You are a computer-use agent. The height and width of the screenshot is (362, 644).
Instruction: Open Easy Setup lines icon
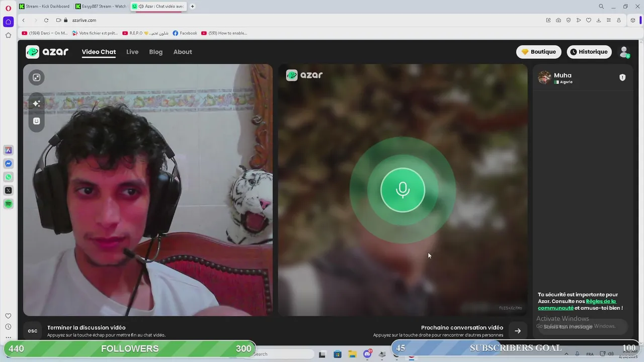(x=609, y=20)
